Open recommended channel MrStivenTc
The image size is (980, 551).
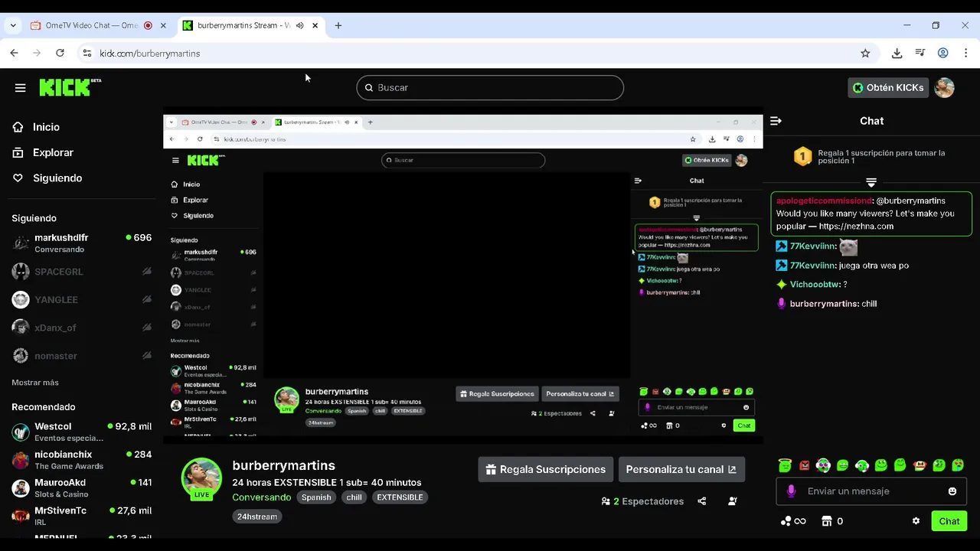point(81,516)
